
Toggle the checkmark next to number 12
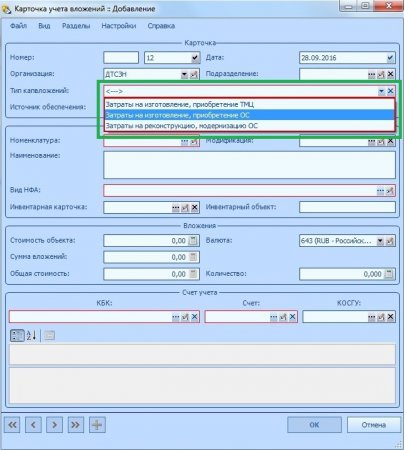point(195,58)
